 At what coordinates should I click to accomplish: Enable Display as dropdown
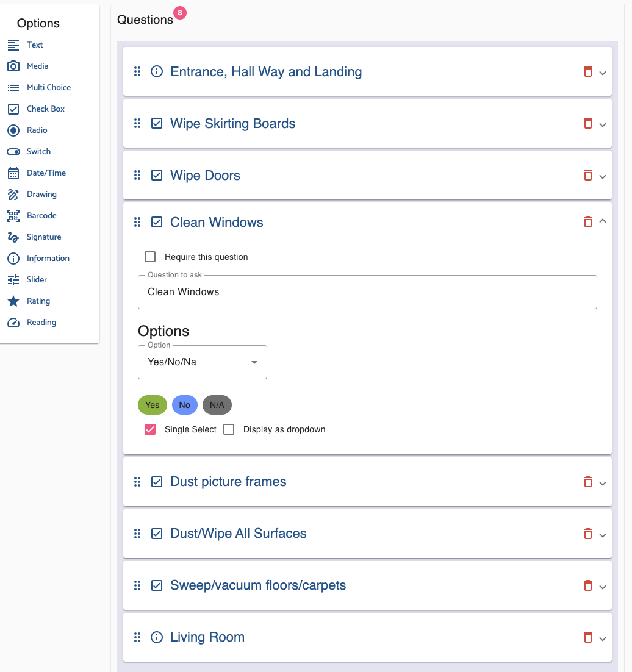(x=229, y=429)
